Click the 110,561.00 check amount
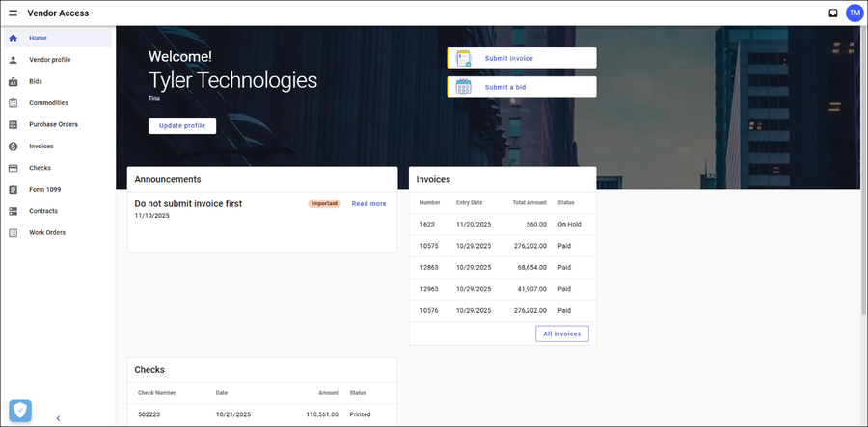The height and width of the screenshot is (427, 868). point(322,414)
